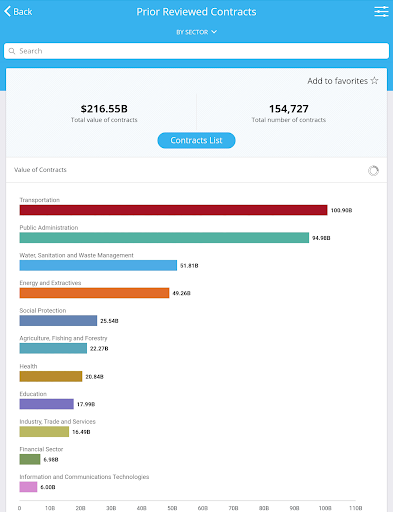
Task: Click the Health sector bar
Action: (x=51, y=376)
